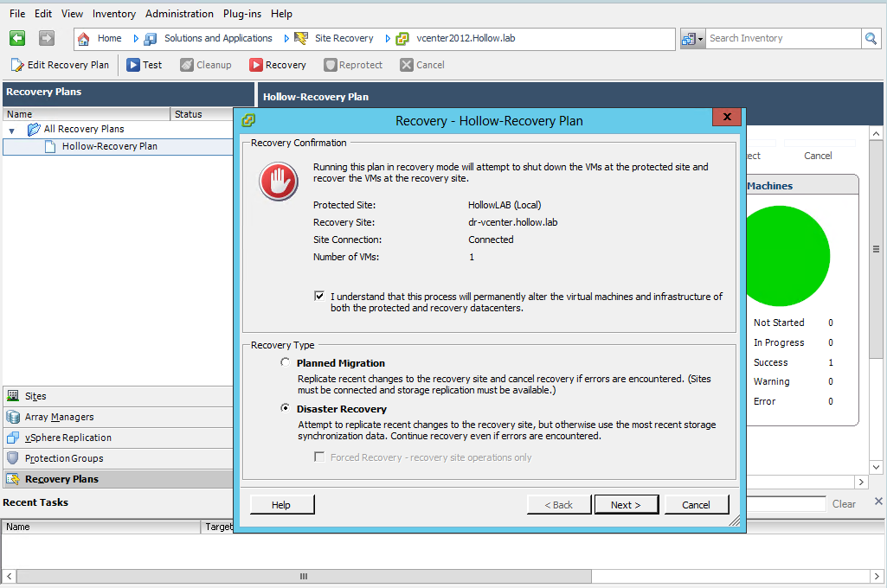The image size is (887, 588).
Task: Click the green back navigation arrow
Action: click(17, 38)
